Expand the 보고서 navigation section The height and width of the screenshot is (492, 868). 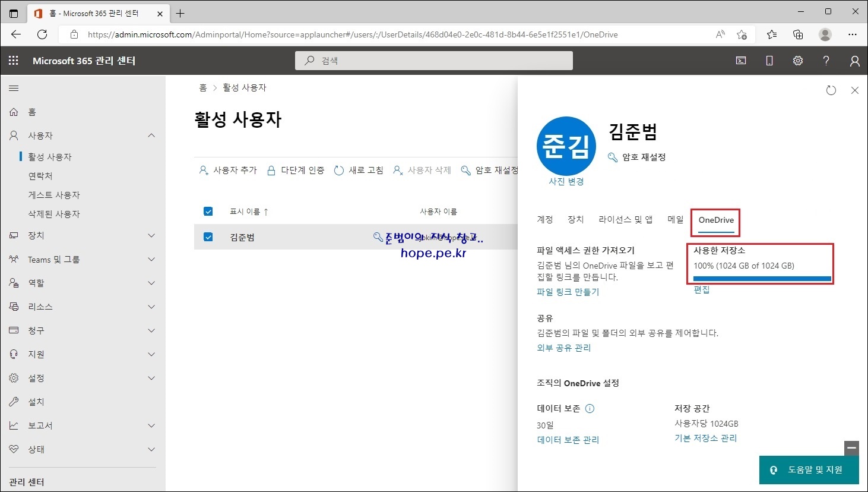coord(151,425)
